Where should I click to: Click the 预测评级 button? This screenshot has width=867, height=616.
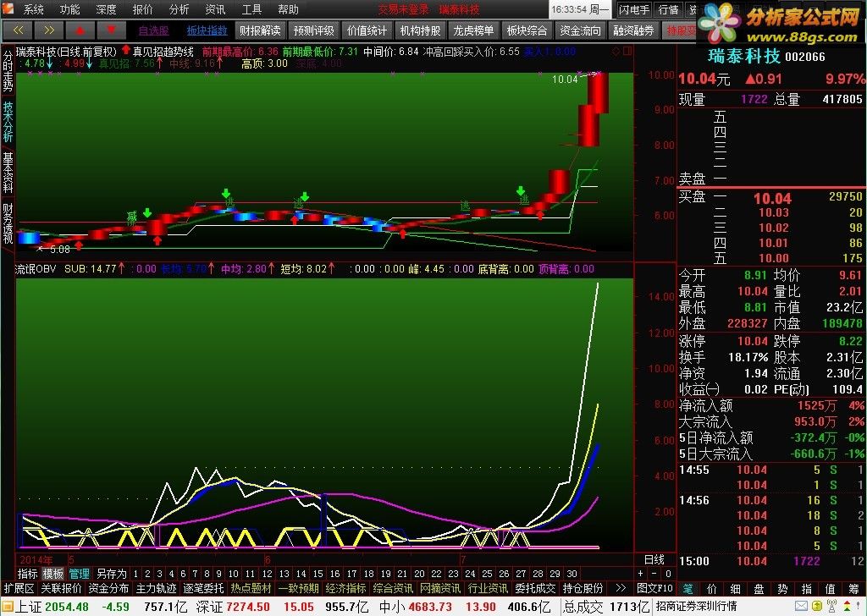pos(313,30)
